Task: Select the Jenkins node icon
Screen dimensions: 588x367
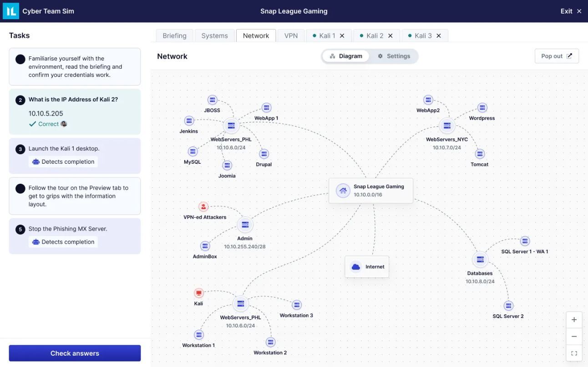Action: pos(189,121)
